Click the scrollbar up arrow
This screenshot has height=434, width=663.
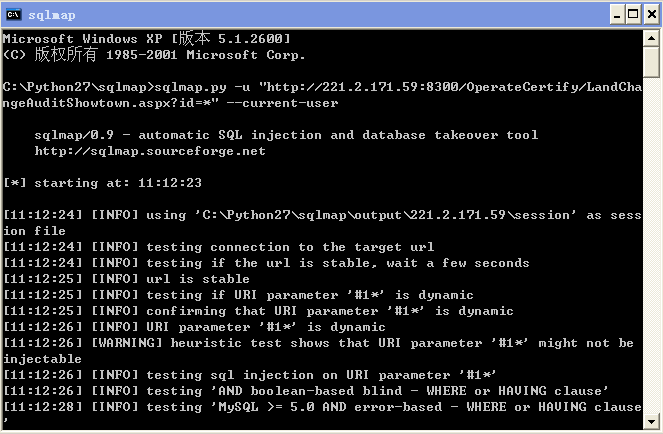tap(651, 39)
